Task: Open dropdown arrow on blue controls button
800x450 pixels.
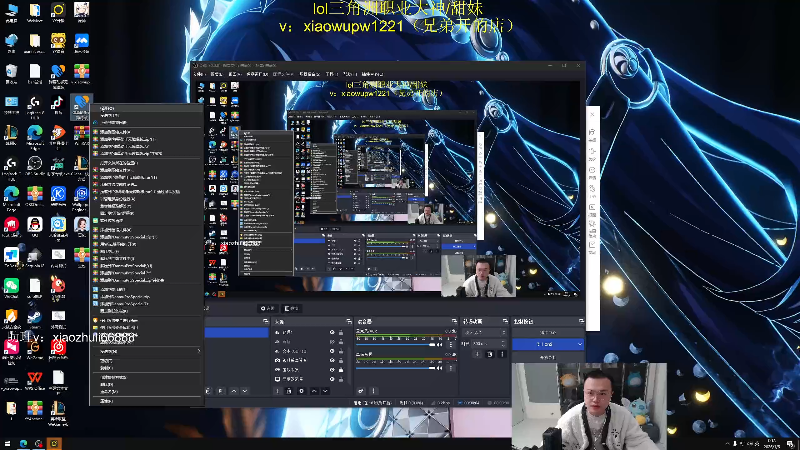Action: 580,344
